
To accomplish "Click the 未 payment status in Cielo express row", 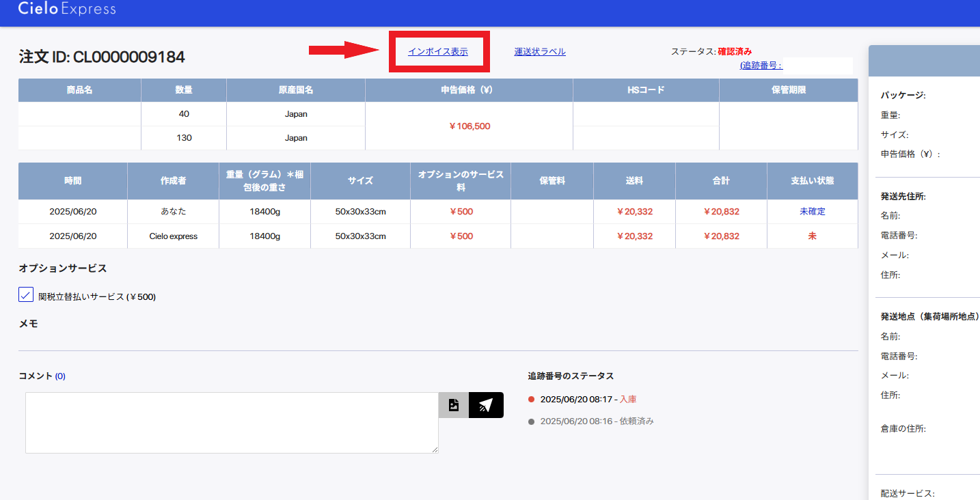I will pos(813,236).
